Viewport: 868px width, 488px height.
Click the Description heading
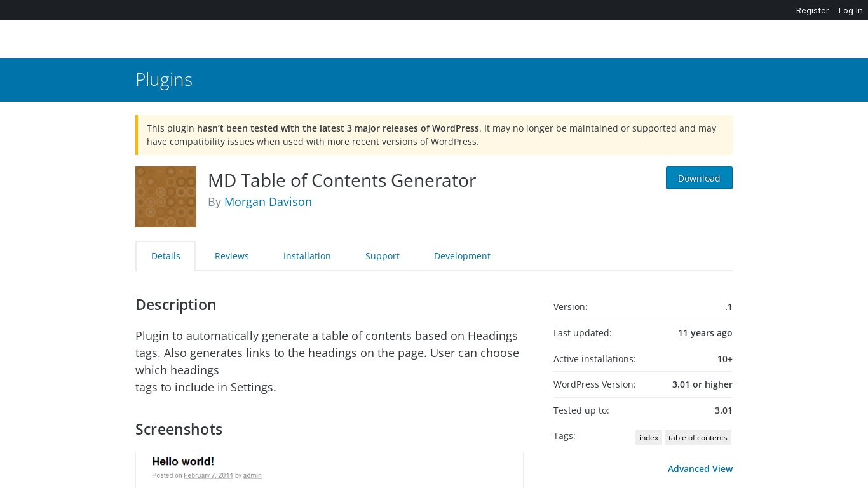[x=176, y=305]
